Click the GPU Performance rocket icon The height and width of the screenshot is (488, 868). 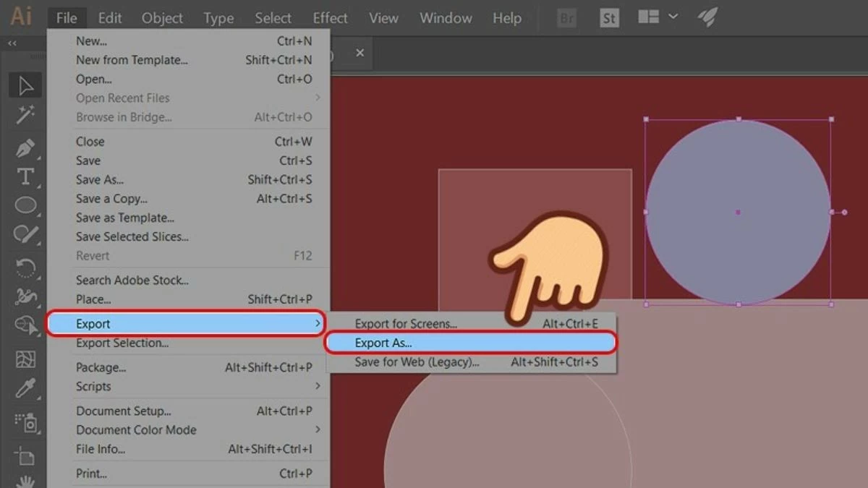[x=707, y=18]
